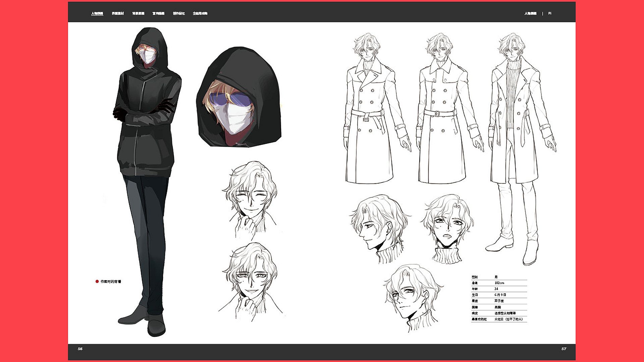Go to the 创作回忆 tab

pos(179,13)
